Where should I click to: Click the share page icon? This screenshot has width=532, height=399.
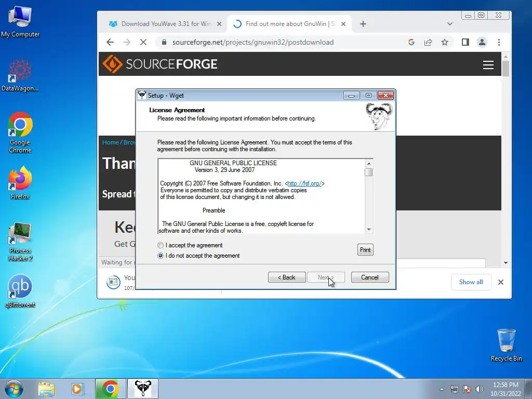pyautogui.click(x=428, y=42)
